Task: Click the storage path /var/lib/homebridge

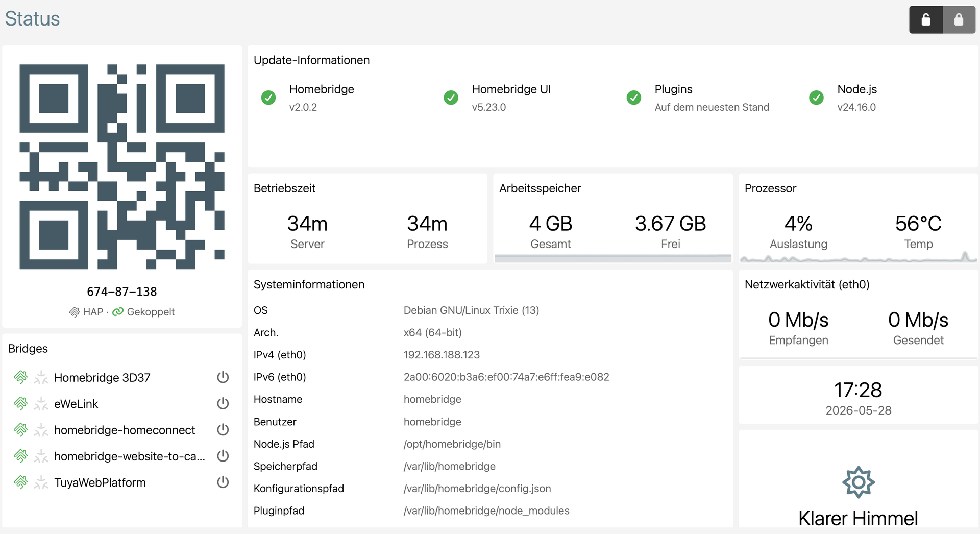Action: pyautogui.click(x=450, y=467)
